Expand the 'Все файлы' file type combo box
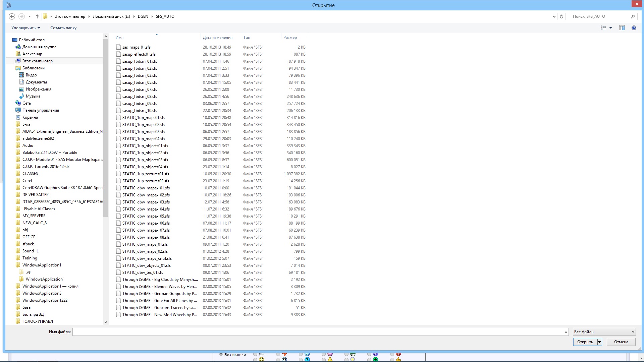This screenshot has height=362, width=644. pos(604,332)
